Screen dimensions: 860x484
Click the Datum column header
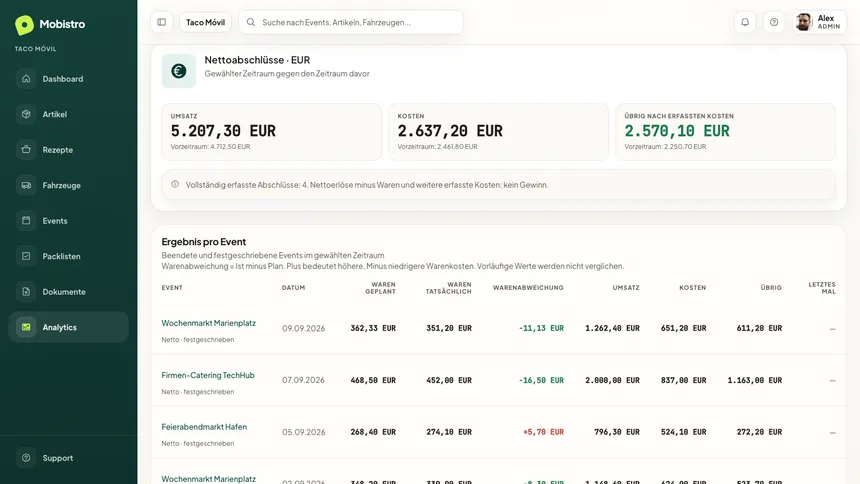(x=293, y=288)
